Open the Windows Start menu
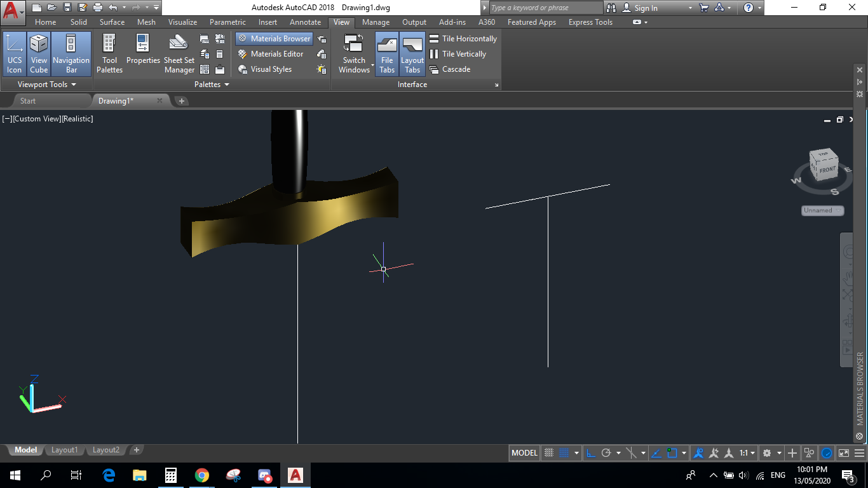The image size is (868, 488). tap(15, 475)
